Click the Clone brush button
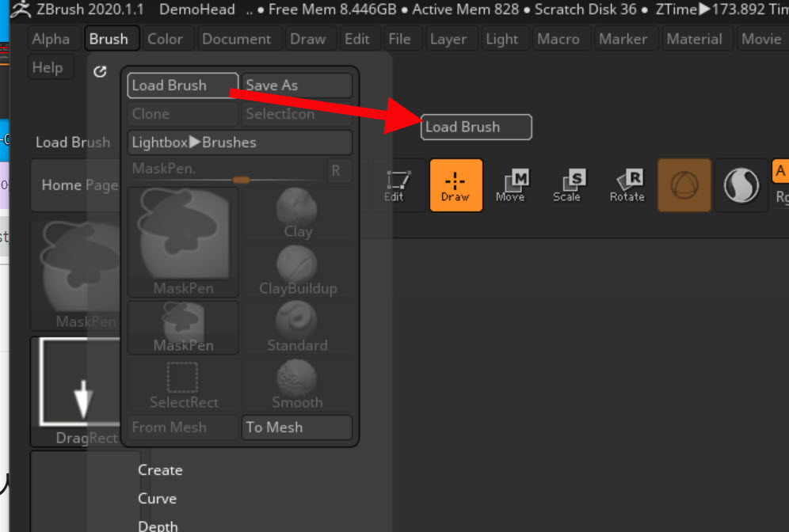Screen dimensions: 789x532 click(183, 114)
